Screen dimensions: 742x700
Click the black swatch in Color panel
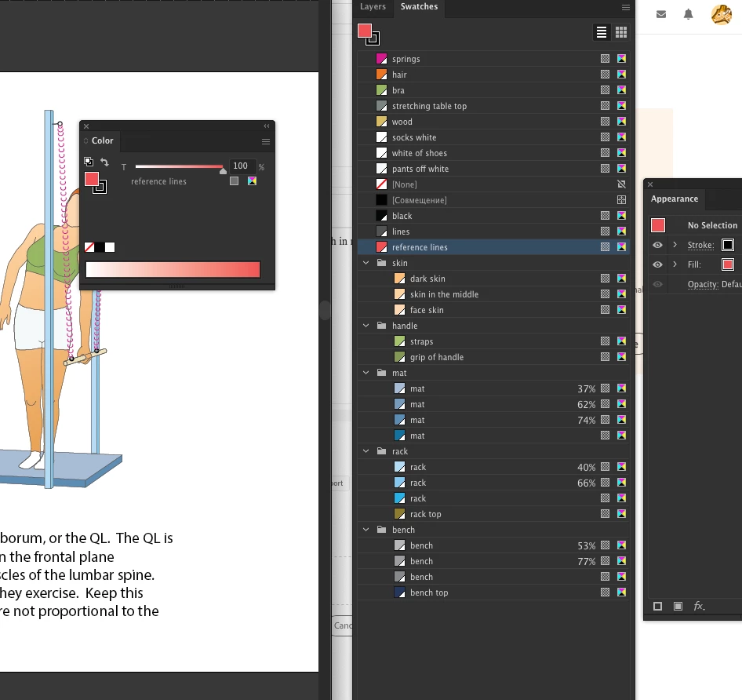click(x=100, y=247)
